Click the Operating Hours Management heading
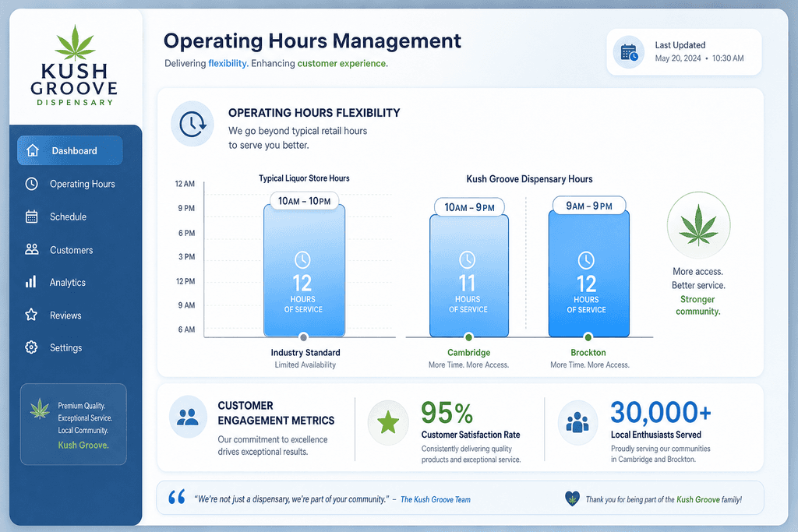 click(x=312, y=41)
